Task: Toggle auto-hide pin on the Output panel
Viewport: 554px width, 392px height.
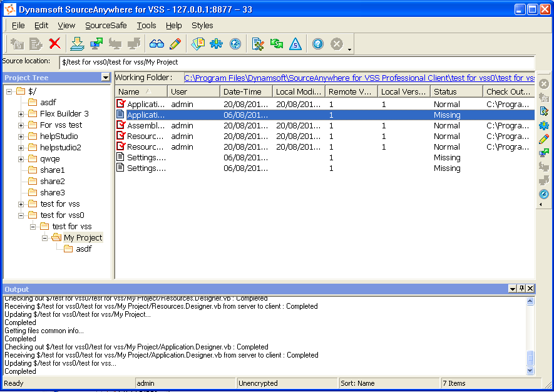Action: pos(521,289)
